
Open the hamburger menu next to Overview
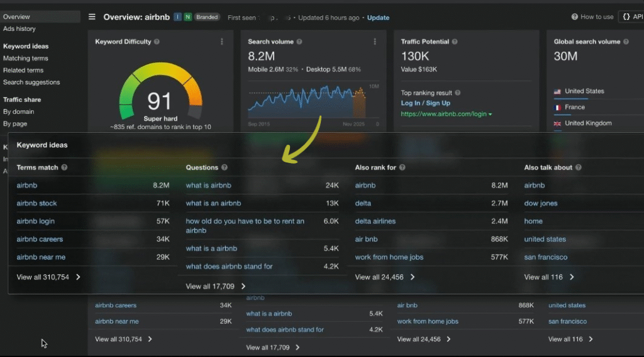coord(92,17)
